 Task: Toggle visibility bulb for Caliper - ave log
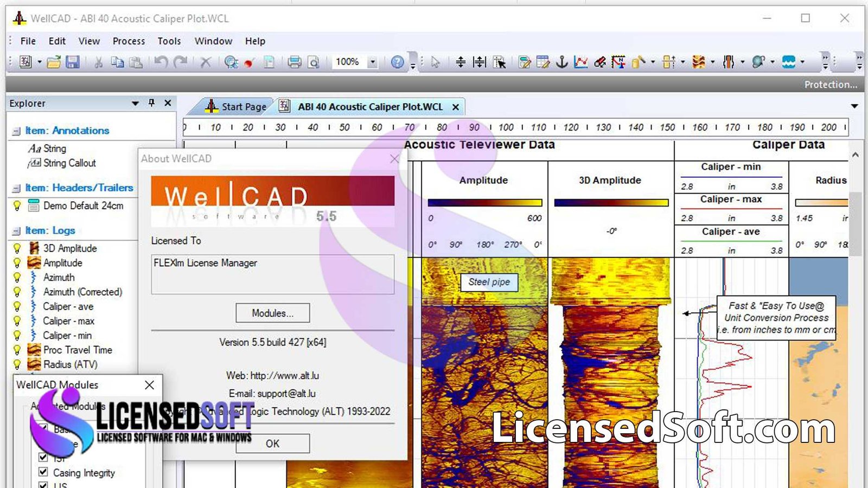click(x=17, y=306)
